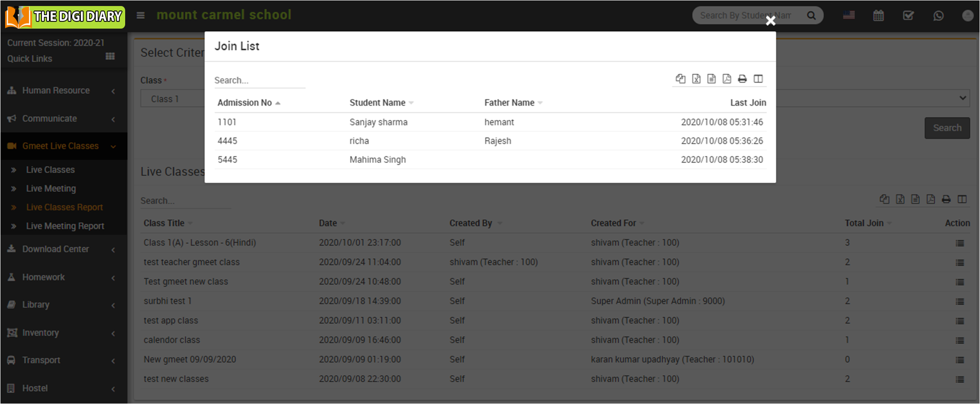Open the calendar icon in header
This screenshot has height=404, width=980.
tap(878, 16)
